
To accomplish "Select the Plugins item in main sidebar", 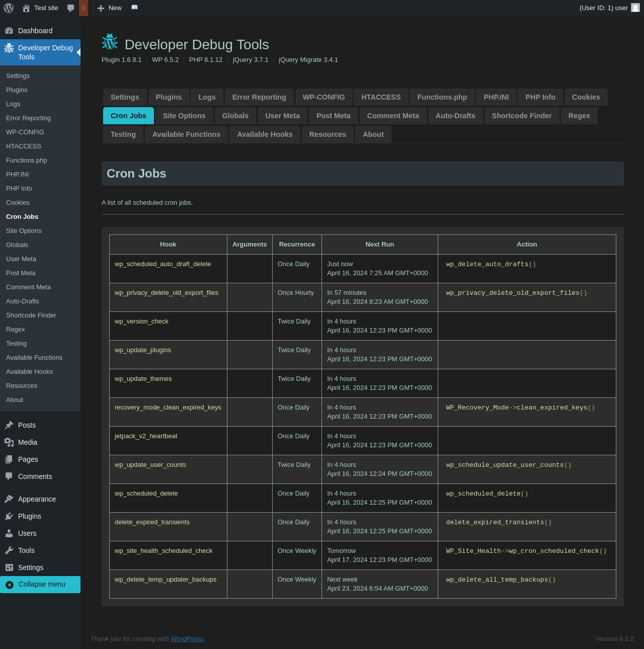I will pyautogui.click(x=30, y=516).
